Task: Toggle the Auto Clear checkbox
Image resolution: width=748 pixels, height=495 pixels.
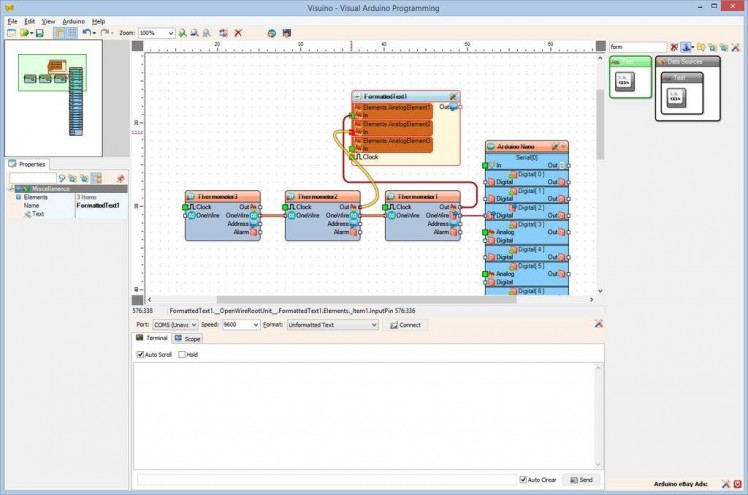Action: coord(523,480)
